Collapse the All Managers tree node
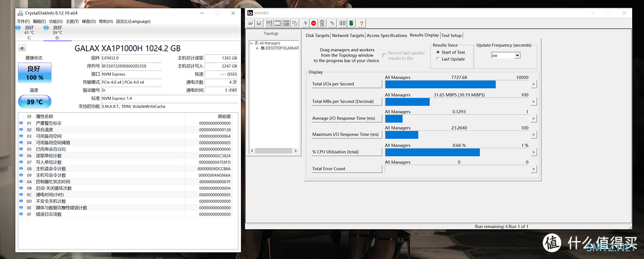Screen dimensions: 644x259 (x=252, y=43)
